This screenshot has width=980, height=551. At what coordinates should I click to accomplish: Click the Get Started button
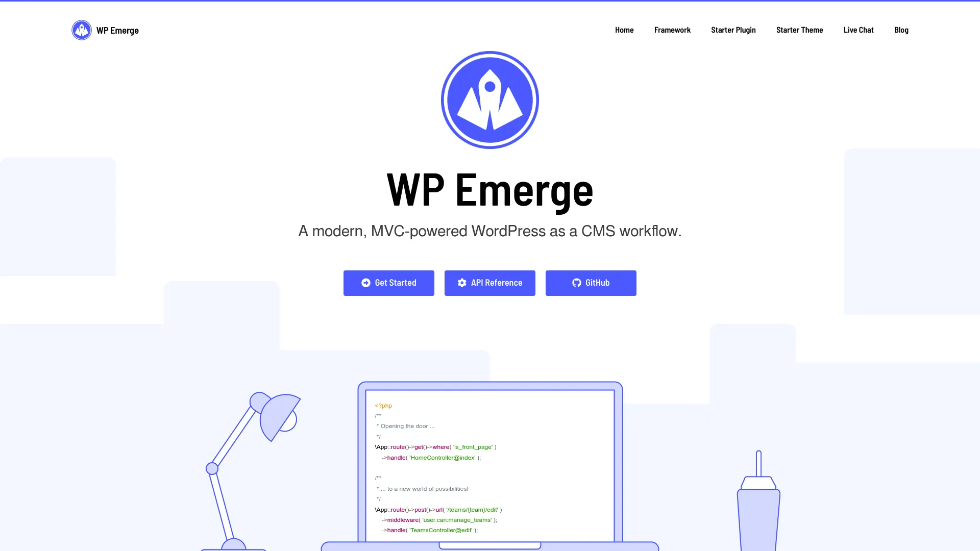(x=388, y=283)
